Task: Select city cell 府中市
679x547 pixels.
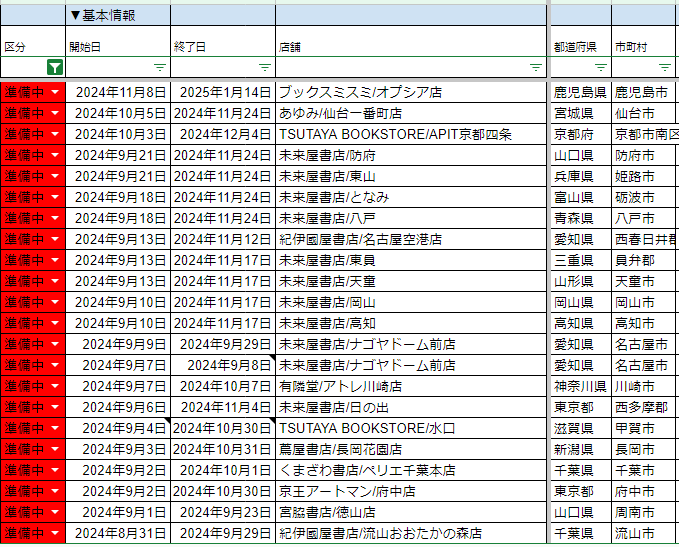Action: click(x=645, y=491)
